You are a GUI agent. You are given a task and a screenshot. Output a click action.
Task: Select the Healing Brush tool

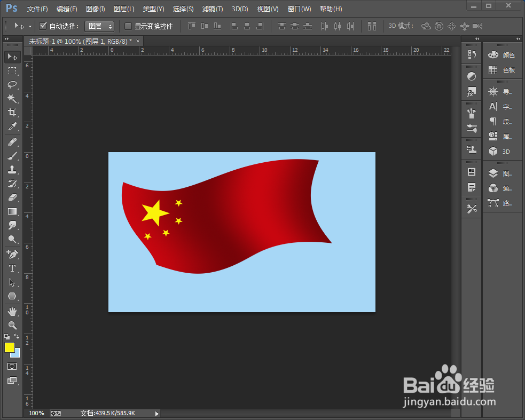(x=12, y=142)
